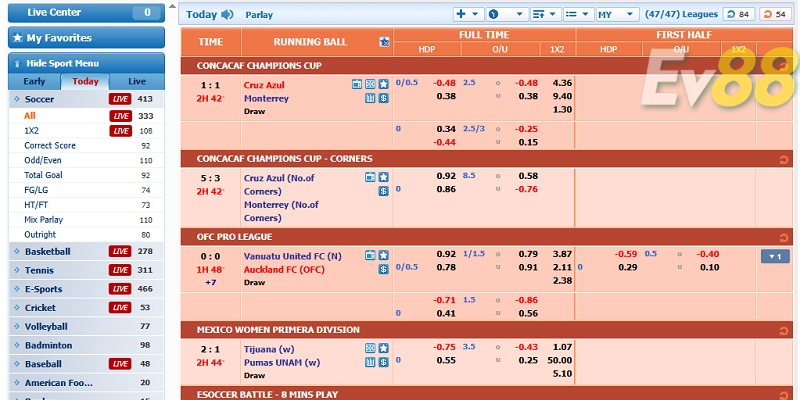The height and width of the screenshot is (400, 800).
Task: Click orange live refresh button showing 54
Action: pyautogui.click(x=774, y=14)
